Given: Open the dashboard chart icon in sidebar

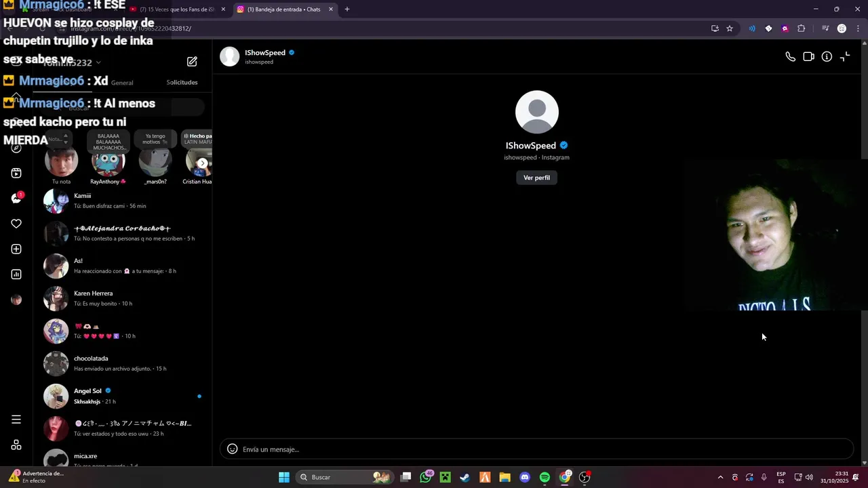Looking at the screenshot, I should tap(16, 274).
